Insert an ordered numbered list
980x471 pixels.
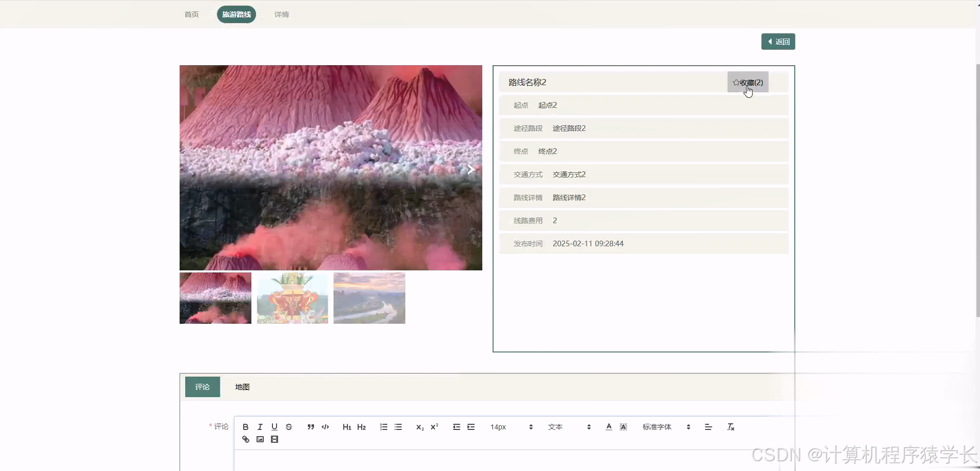tap(383, 427)
